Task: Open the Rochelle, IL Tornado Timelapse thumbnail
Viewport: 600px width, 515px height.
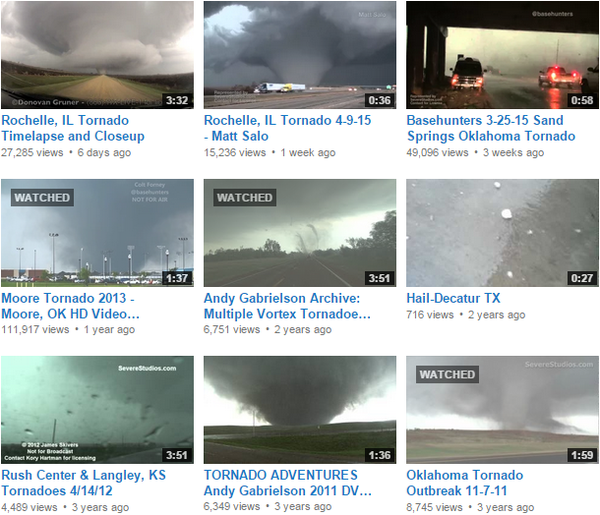Action: [97, 55]
